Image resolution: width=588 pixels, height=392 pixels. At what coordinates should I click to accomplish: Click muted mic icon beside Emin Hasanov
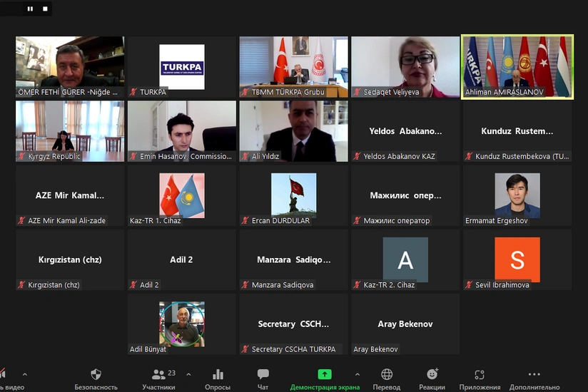[133, 156]
